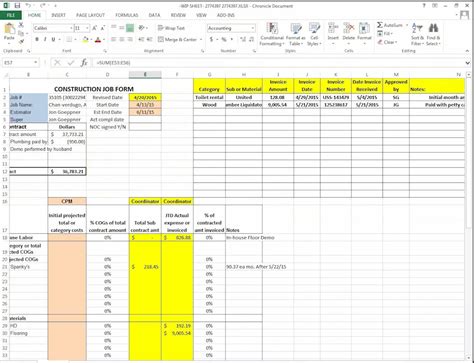Click the Increase Decimal icon

click(243, 40)
